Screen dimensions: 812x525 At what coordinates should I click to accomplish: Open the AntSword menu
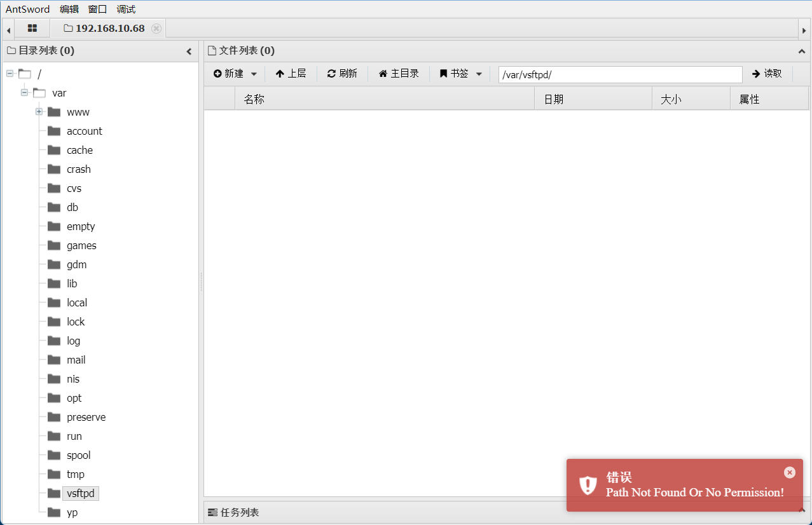(x=27, y=10)
